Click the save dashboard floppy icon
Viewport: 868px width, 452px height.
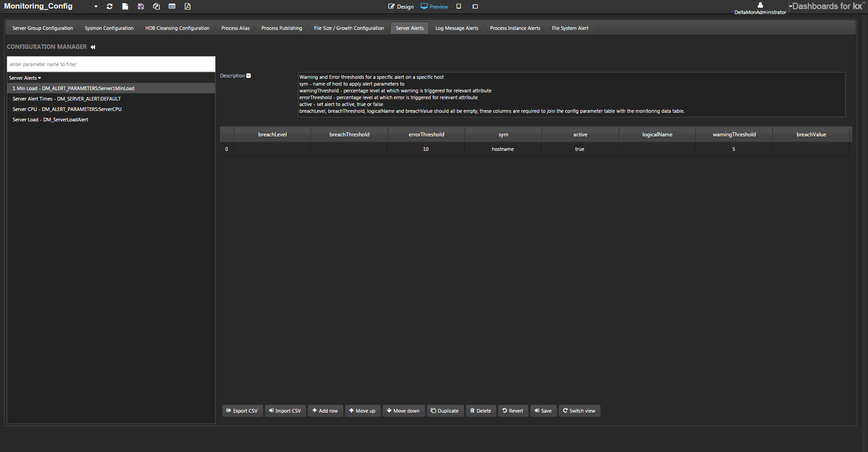point(141,6)
